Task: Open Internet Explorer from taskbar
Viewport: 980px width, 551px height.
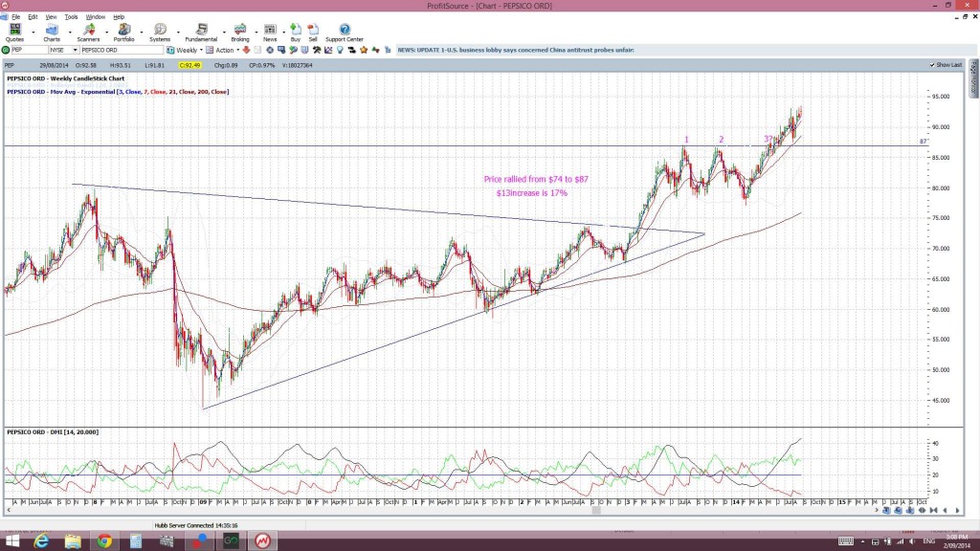Action: (41, 541)
